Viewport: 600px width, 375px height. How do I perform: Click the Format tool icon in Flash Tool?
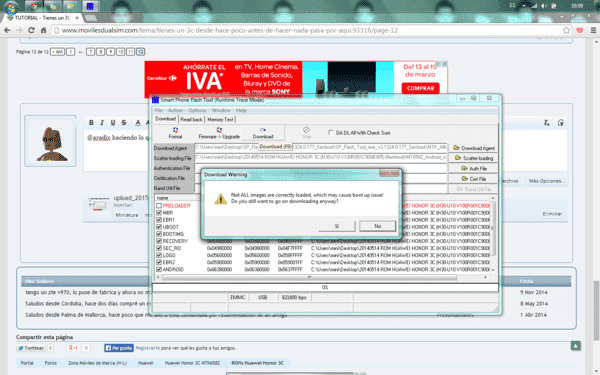[175, 133]
